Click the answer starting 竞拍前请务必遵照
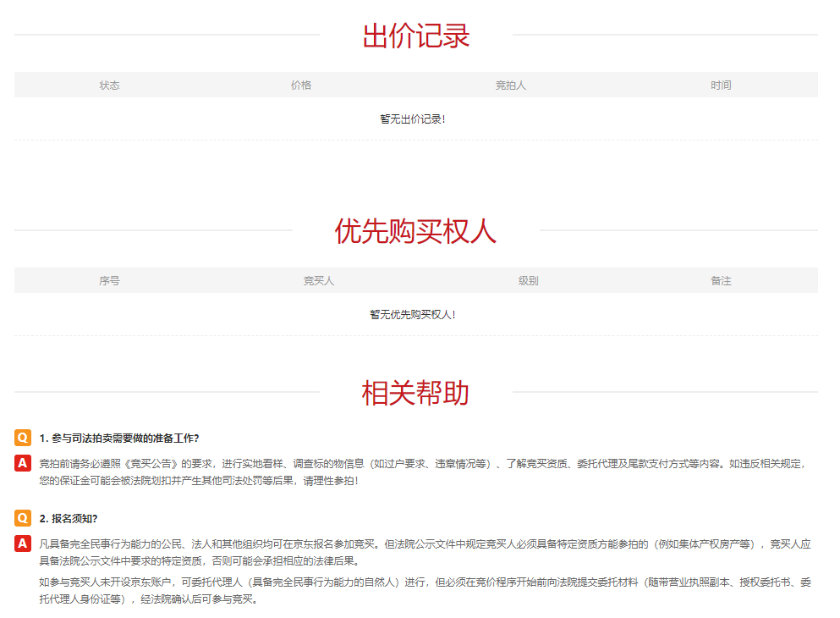 pyautogui.click(x=423, y=472)
